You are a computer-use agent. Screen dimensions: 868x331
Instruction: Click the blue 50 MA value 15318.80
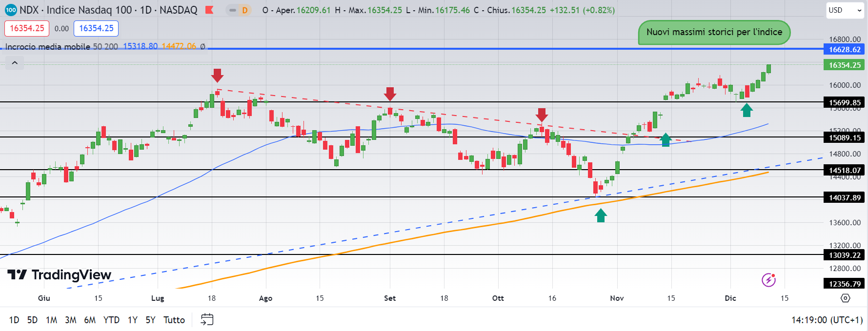[140, 46]
